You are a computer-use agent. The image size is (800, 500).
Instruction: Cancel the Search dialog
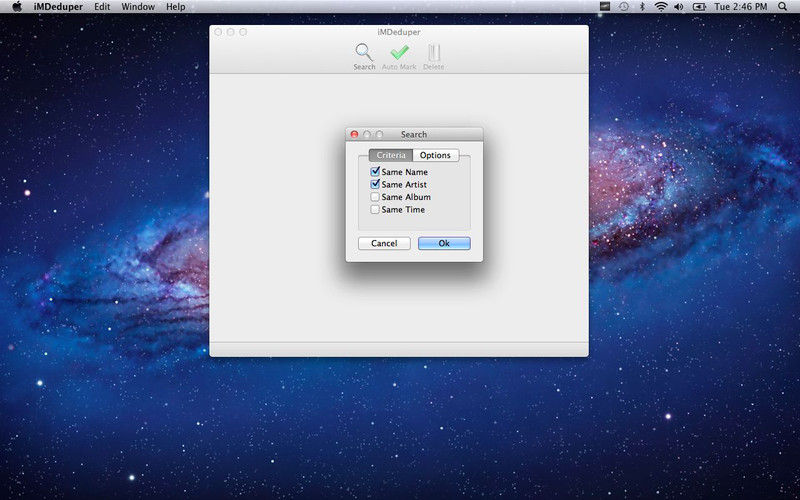[x=384, y=243]
